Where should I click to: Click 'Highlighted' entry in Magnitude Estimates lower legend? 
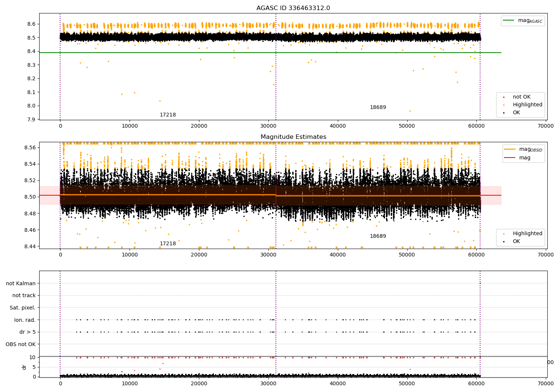[x=527, y=234]
